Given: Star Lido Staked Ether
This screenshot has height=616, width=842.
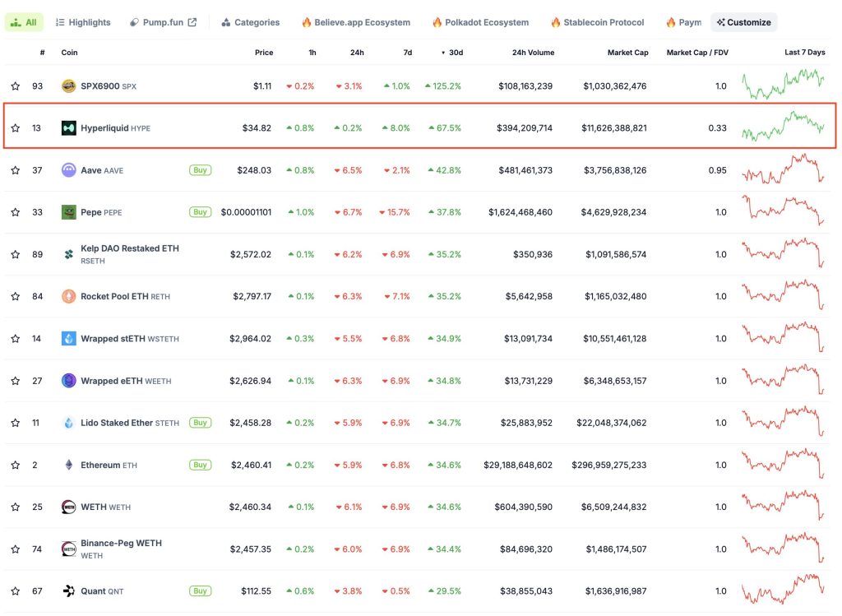Looking at the screenshot, I should click(x=15, y=423).
